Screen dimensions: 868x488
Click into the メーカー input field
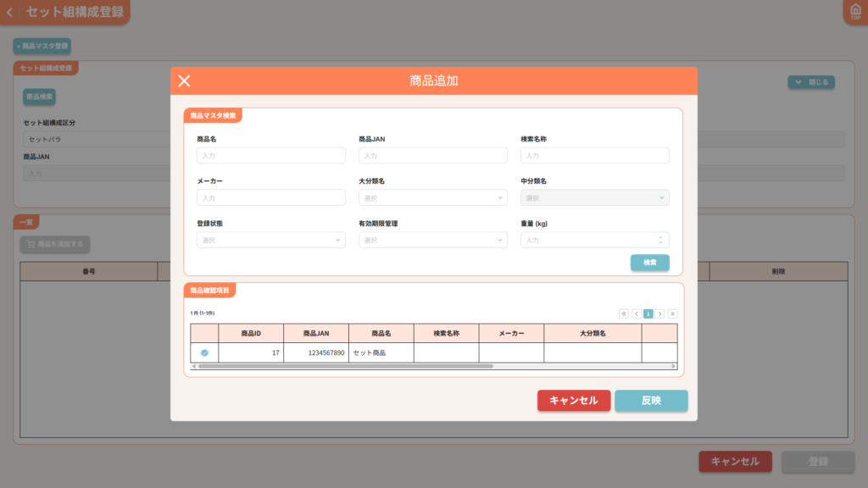coord(270,197)
